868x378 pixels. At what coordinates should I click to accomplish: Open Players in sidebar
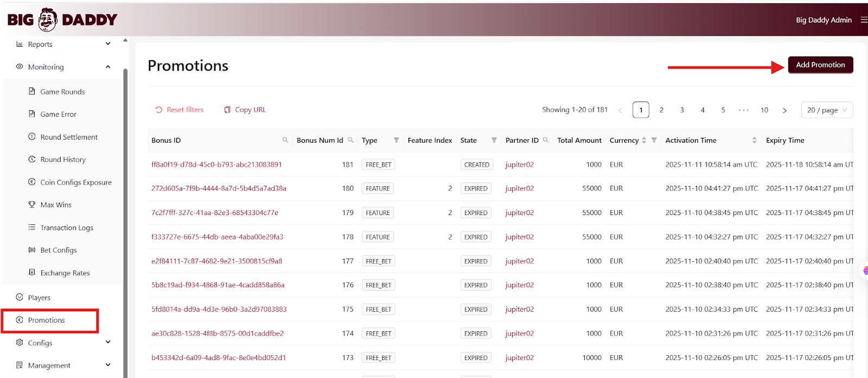point(39,298)
